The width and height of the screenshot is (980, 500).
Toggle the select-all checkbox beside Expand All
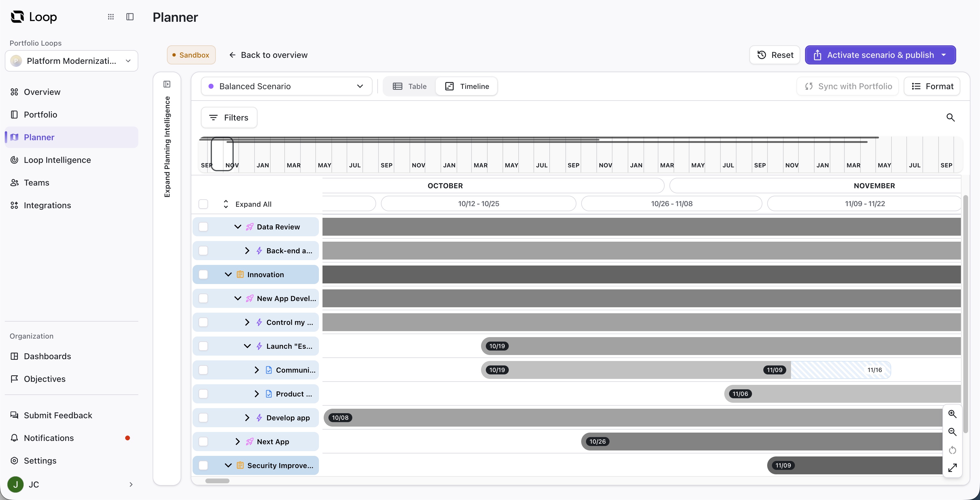tap(203, 204)
